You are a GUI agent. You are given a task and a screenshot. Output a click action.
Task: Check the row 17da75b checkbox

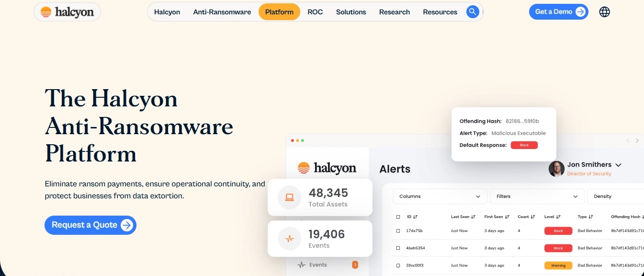click(x=398, y=231)
